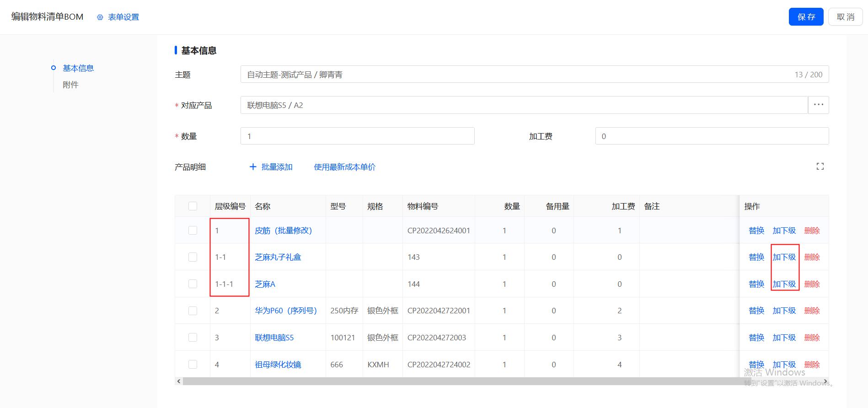
Task: Click 删除 in the 芝麻丸子礼盒 row
Action: [812, 257]
